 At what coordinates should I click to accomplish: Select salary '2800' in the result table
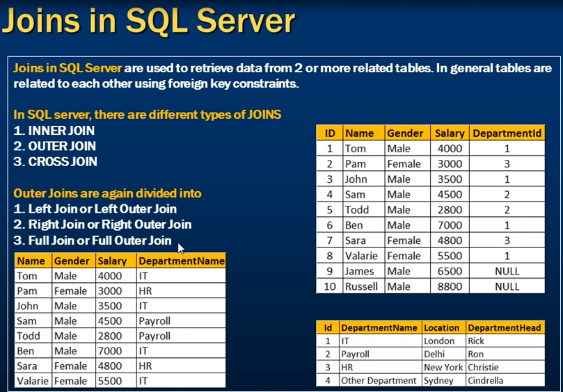coord(116,336)
